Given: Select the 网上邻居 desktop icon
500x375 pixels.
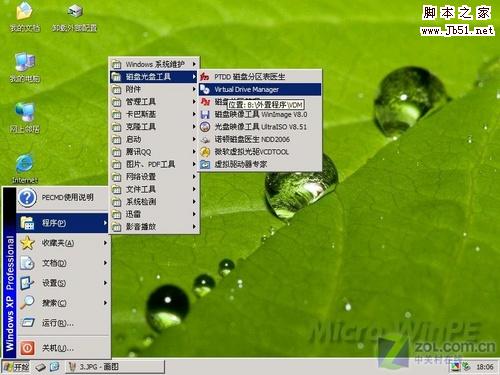Looking at the screenshot, I should click(25, 118).
